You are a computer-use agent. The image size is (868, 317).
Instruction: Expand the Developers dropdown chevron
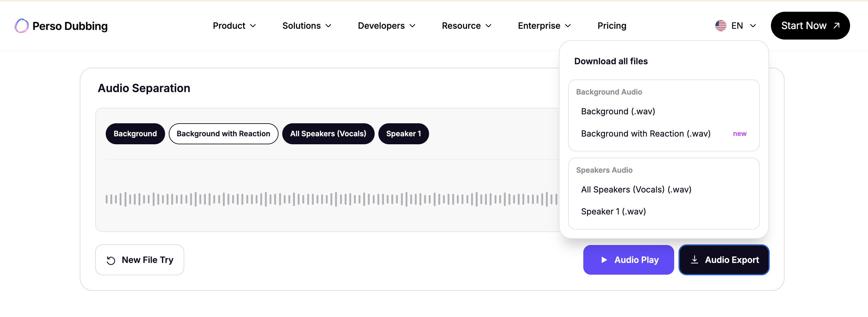click(412, 26)
